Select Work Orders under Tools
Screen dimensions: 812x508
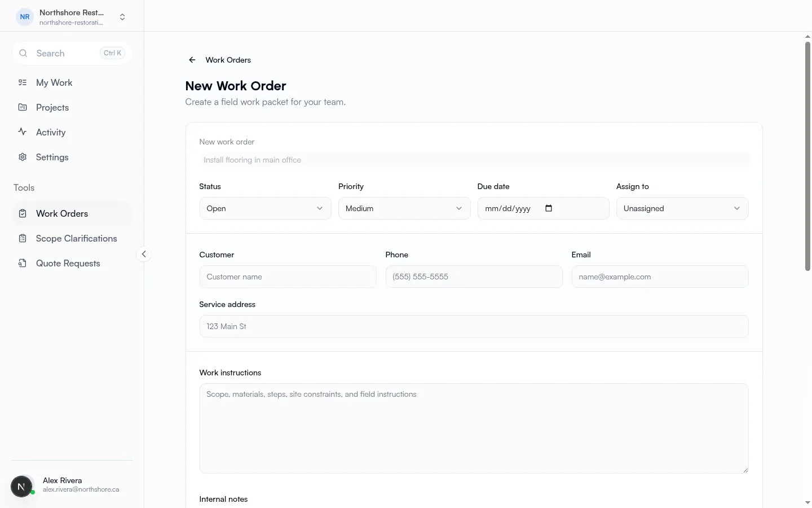[72, 213]
